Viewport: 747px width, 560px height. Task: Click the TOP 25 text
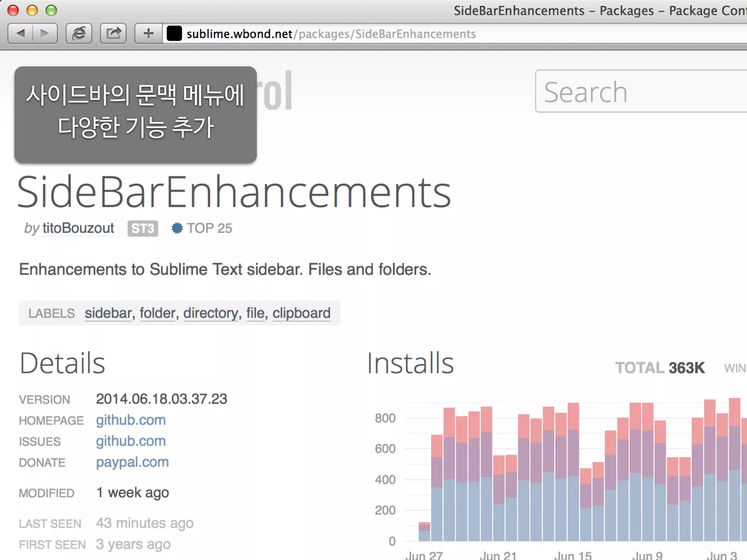click(x=209, y=228)
